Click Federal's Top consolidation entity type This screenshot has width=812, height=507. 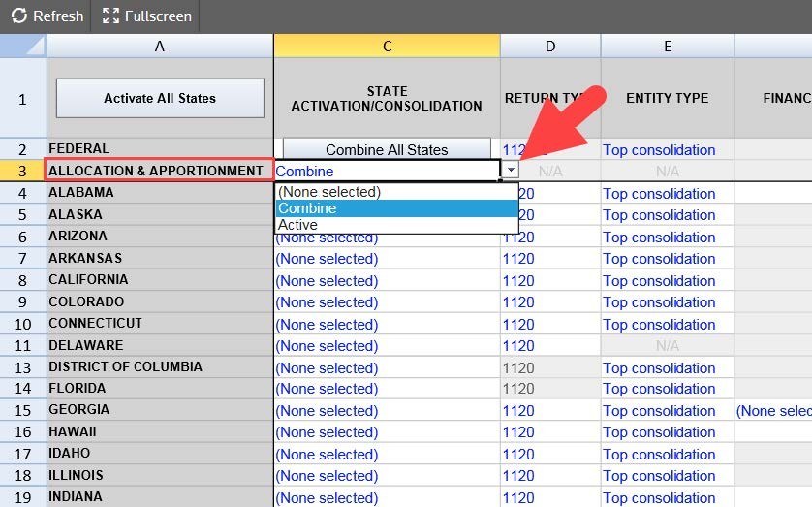coord(659,150)
